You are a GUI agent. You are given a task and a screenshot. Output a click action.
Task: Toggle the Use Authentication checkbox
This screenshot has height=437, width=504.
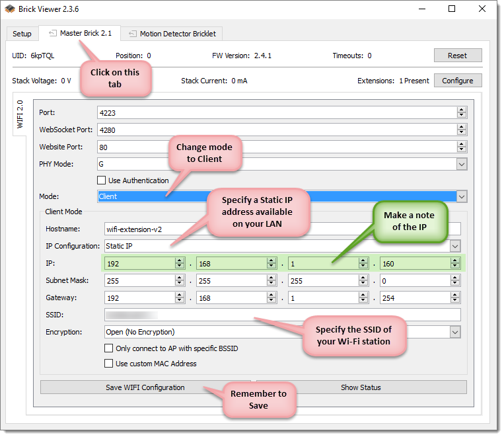[x=101, y=180]
